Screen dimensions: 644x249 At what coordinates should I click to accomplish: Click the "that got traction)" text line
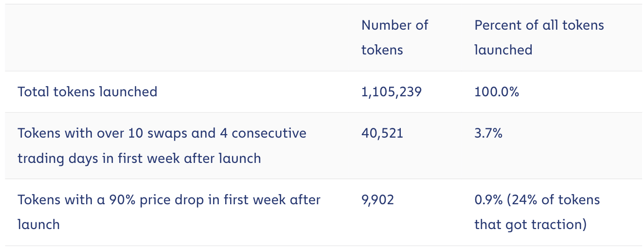tap(530, 225)
